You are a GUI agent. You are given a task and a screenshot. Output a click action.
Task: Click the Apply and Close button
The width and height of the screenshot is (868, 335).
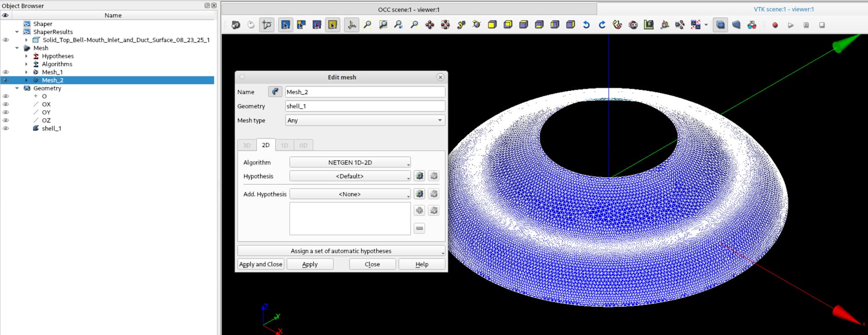coord(260,264)
